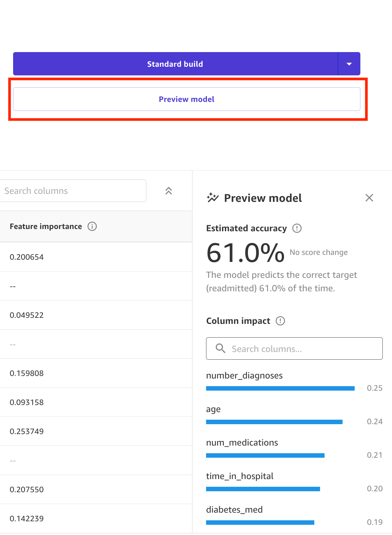
Task: Close the Preview model panel
Action: [x=369, y=198]
